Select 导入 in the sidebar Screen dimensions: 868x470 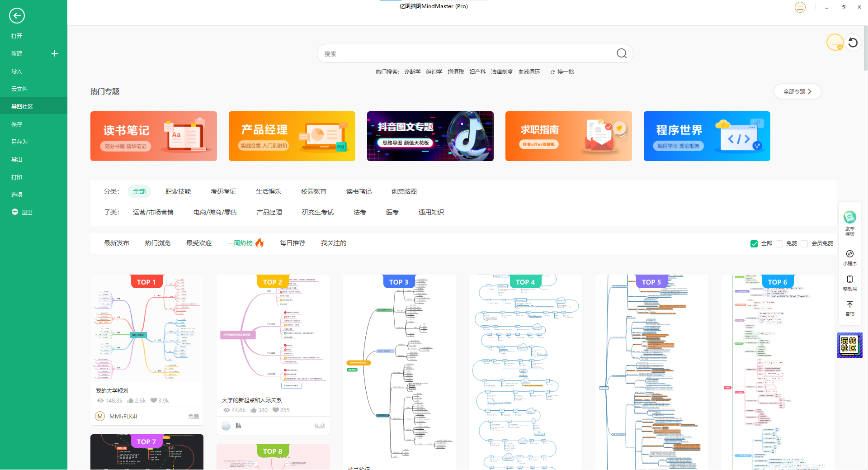point(17,71)
